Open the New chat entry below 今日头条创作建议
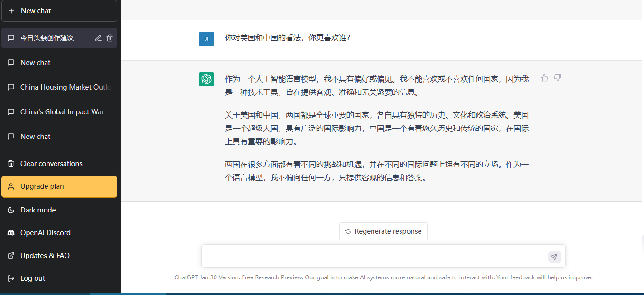644x295 pixels. pos(59,63)
